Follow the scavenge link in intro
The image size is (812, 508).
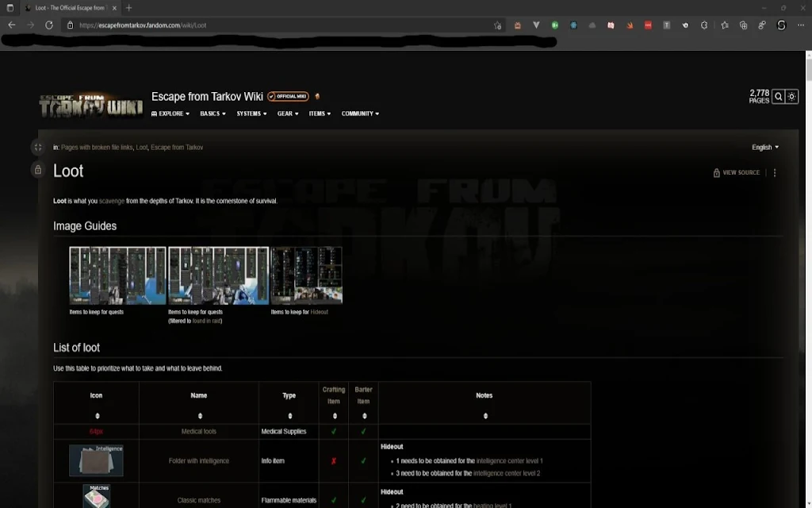tap(111, 201)
